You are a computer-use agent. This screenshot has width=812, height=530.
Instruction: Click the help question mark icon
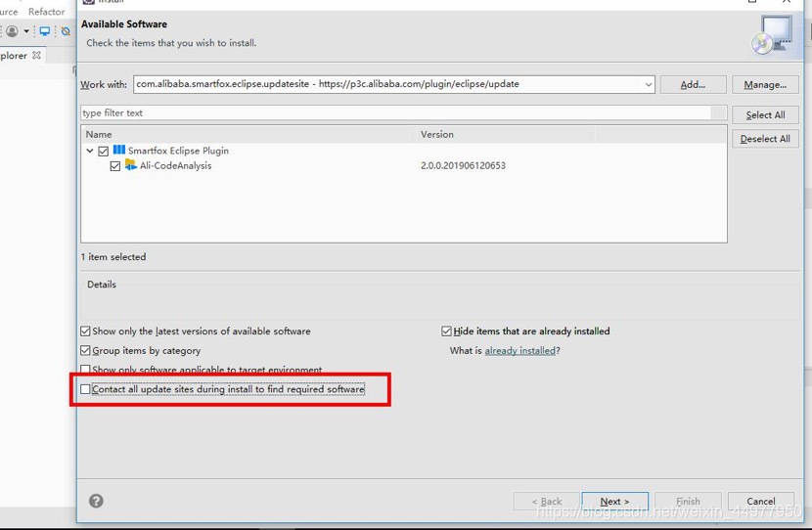pyautogui.click(x=96, y=501)
